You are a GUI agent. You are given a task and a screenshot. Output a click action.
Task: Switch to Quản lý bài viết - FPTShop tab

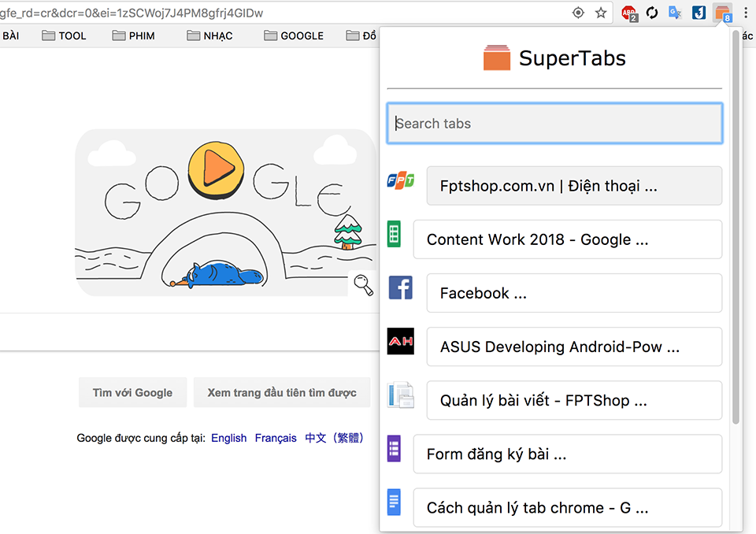(x=574, y=400)
